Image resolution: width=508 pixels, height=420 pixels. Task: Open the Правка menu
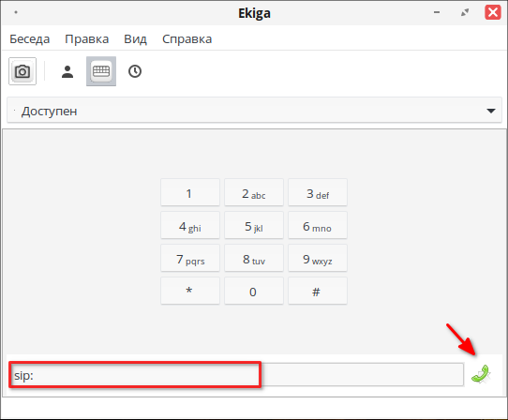pos(87,38)
